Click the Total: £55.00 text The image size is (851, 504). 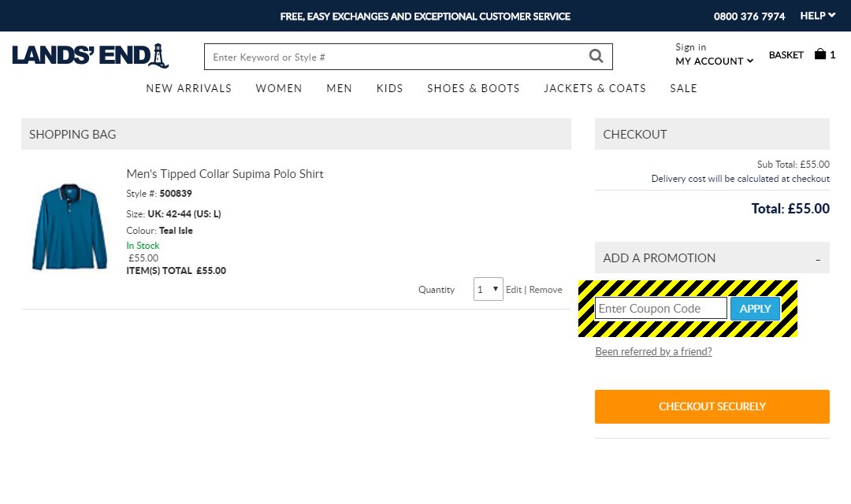790,209
